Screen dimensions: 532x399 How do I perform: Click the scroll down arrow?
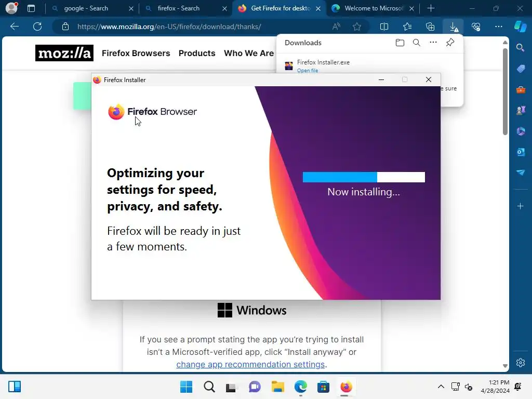click(505, 366)
